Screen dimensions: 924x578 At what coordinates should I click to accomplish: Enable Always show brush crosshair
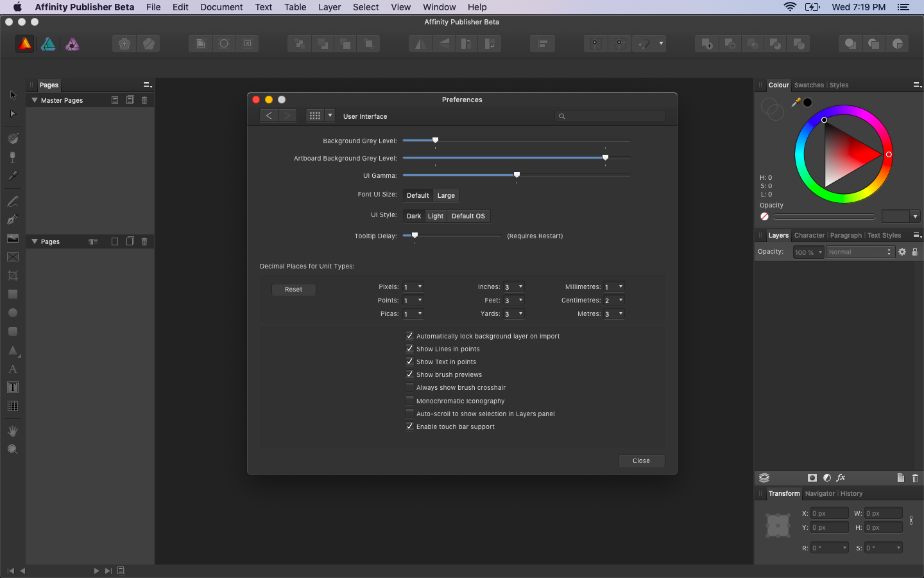409,387
